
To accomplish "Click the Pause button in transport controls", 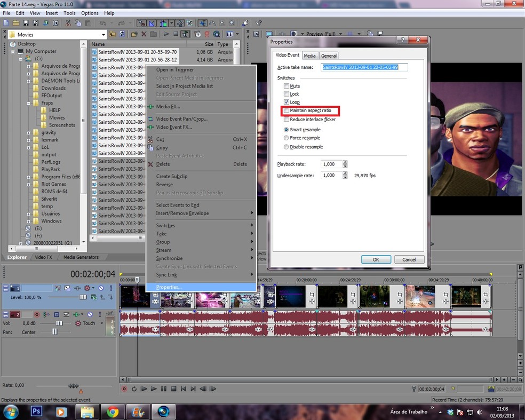I will click(164, 389).
